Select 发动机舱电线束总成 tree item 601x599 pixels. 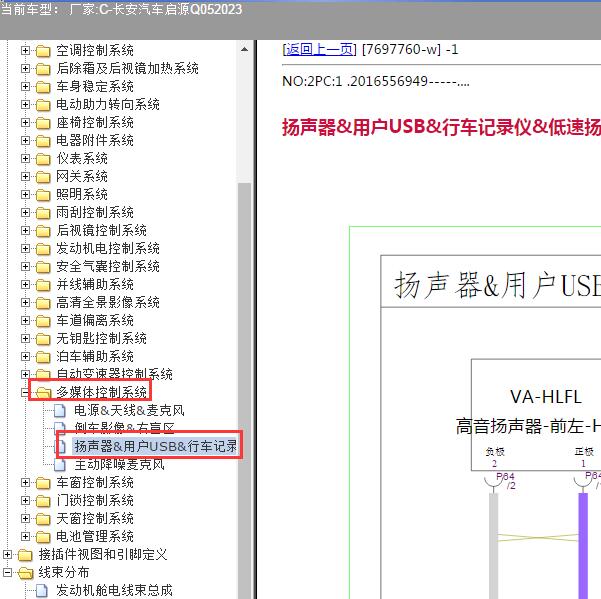point(114,590)
